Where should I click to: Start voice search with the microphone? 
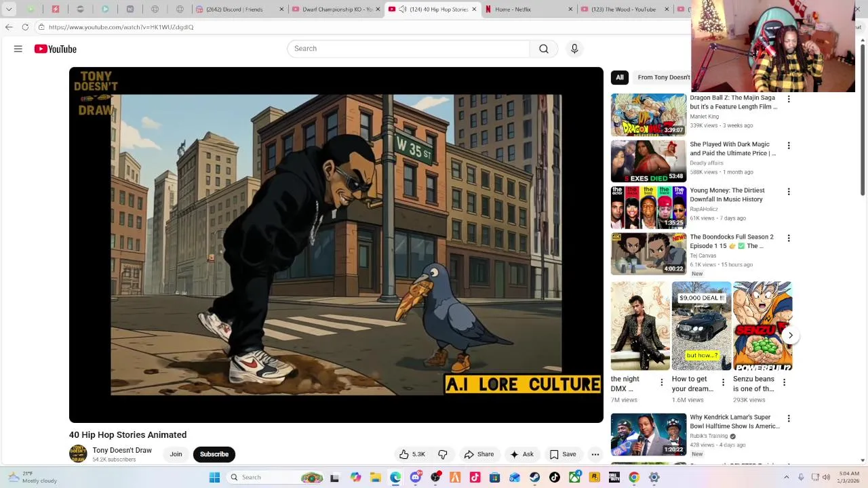coord(574,49)
